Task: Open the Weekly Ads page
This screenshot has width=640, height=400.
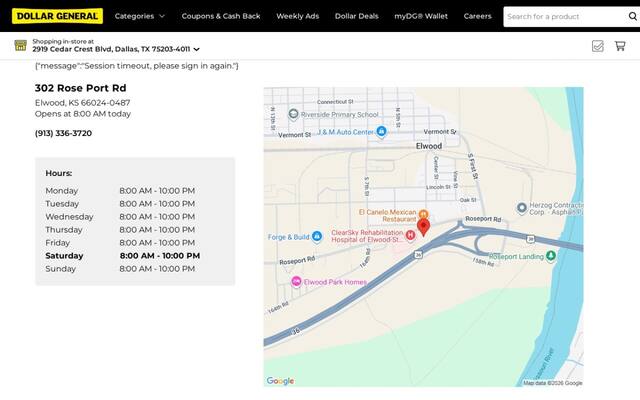Action: [298, 16]
